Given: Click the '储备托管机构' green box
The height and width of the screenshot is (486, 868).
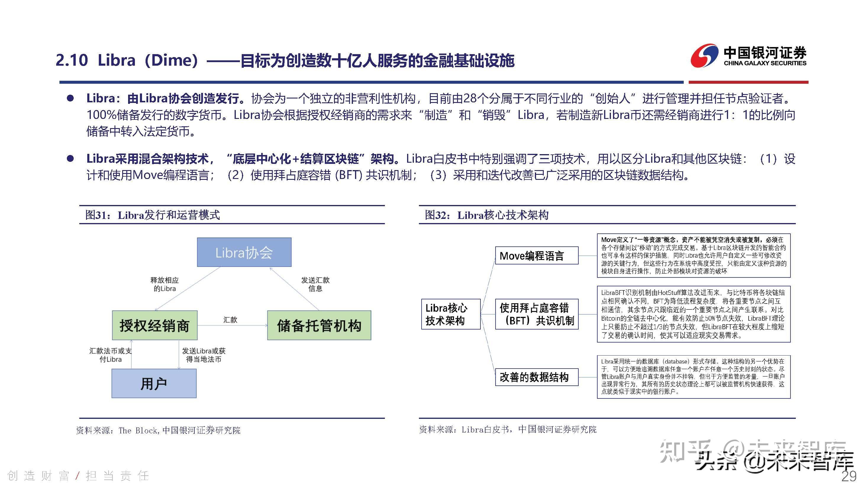Looking at the screenshot, I should (x=319, y=325).
